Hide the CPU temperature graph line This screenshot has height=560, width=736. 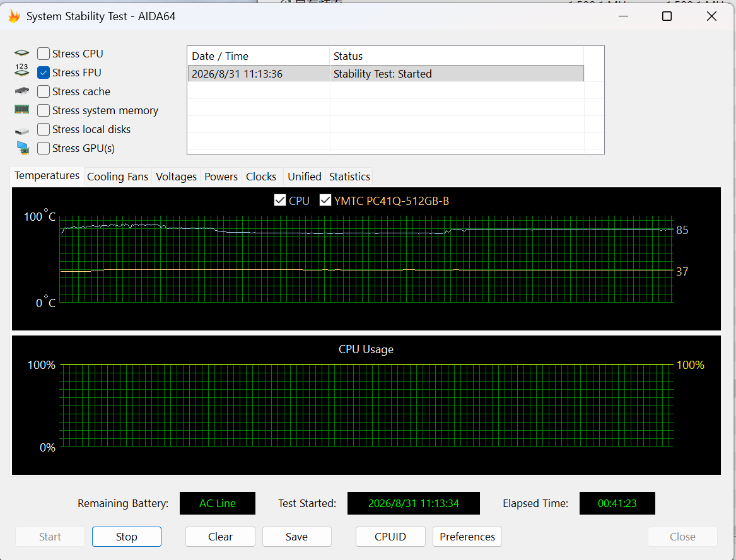point(280,201)
